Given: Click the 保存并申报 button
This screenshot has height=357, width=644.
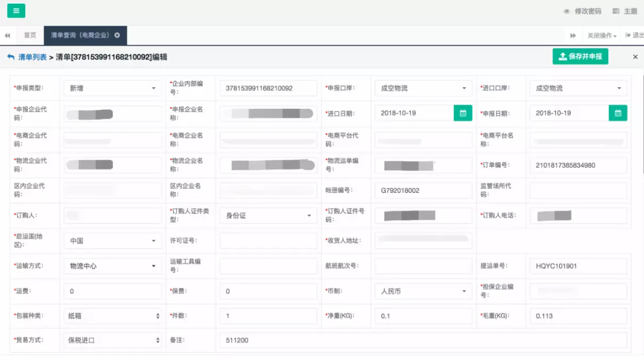Looking at the screenshot, I should coord(580,56).
